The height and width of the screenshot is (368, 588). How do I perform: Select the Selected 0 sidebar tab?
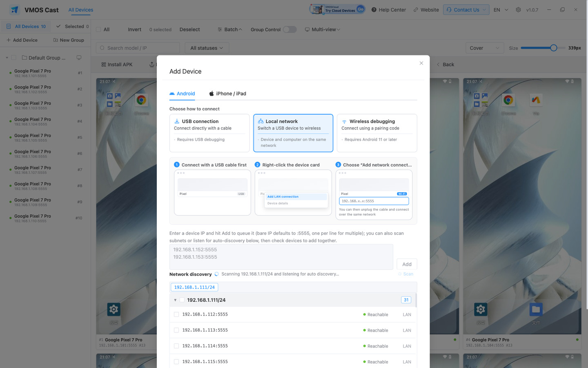(72, 27)
